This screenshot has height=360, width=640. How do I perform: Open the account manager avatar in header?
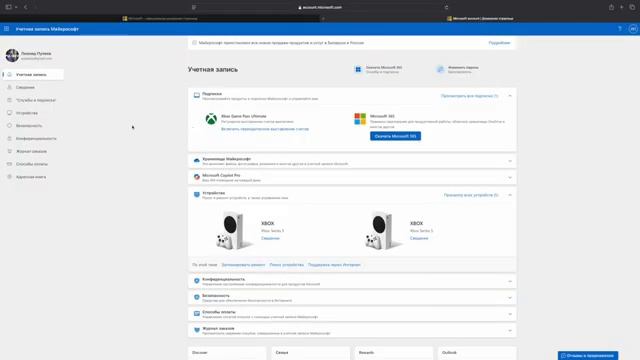(633, 29)
